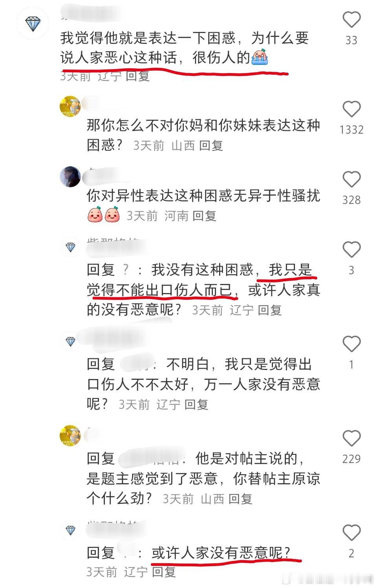The width and height of the screenshot is (377, 588).
Task: Tap the crying emoji in the top comment
Action: pos(260,57)
